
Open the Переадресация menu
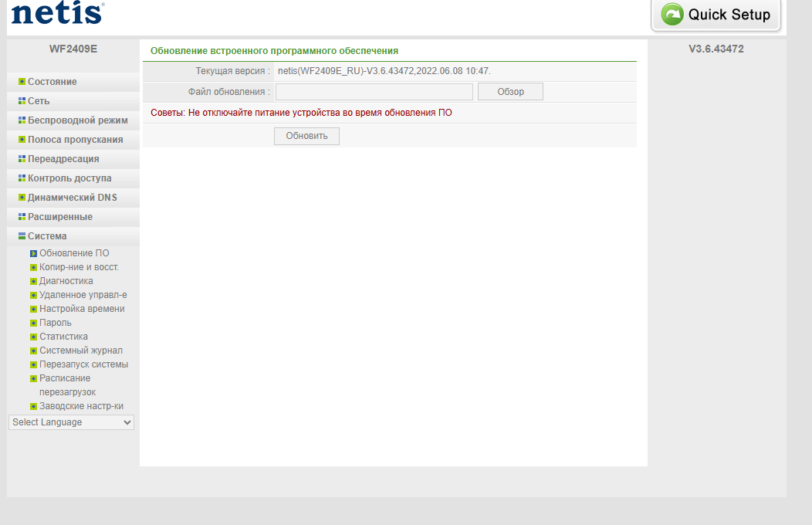pos(63,159)
